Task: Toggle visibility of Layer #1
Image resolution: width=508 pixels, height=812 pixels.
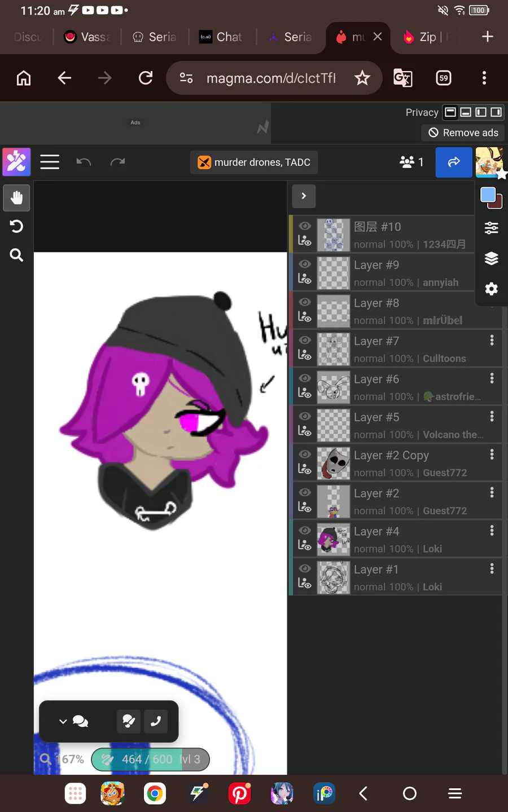Action: click(305, 568)
